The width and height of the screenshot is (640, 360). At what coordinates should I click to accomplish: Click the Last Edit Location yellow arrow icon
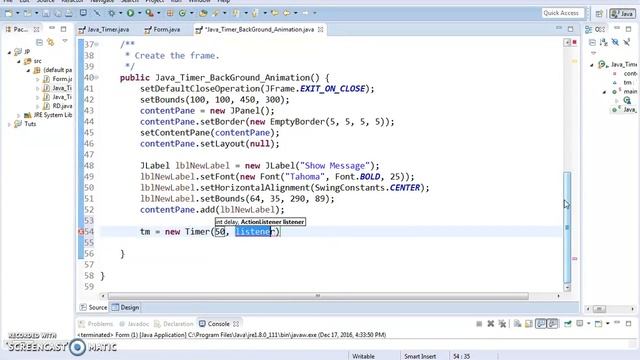click(x=275, y=13)
